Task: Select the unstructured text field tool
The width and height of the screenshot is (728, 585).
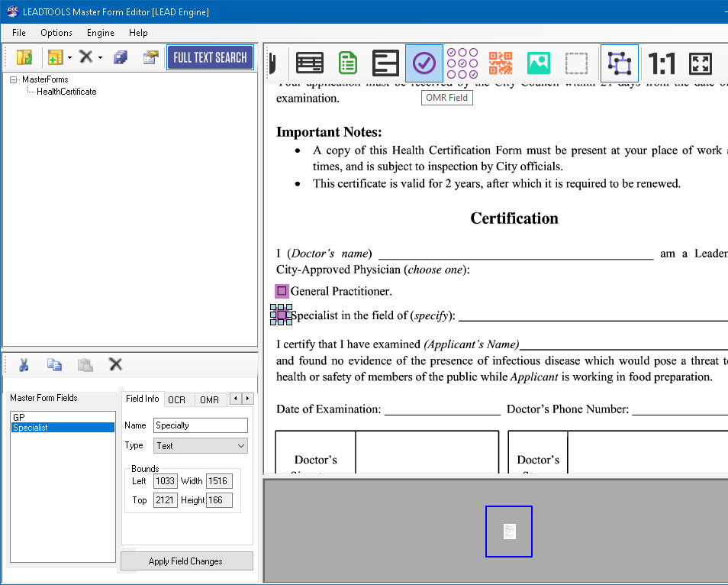Action: pyautogui.click(x=385, y=63)
